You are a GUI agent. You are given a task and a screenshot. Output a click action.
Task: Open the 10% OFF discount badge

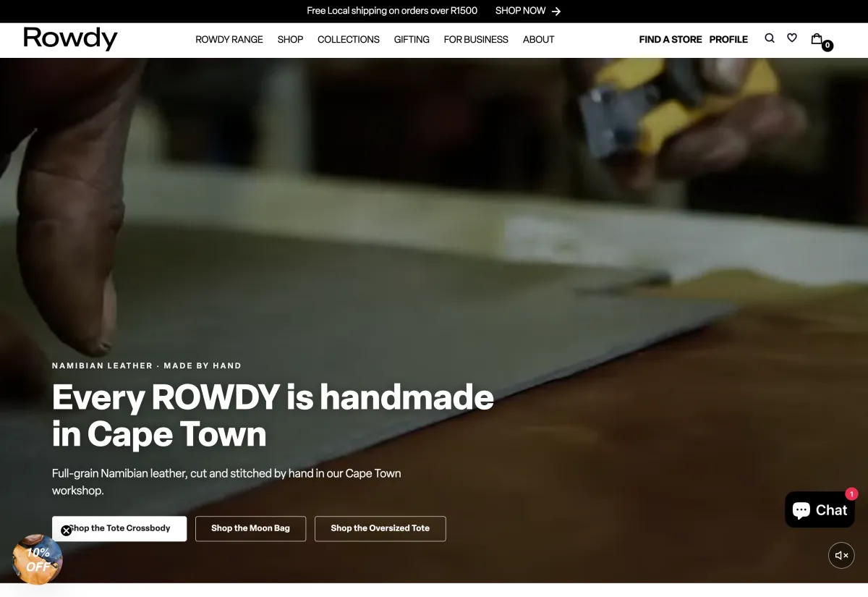tap(38, 559)
